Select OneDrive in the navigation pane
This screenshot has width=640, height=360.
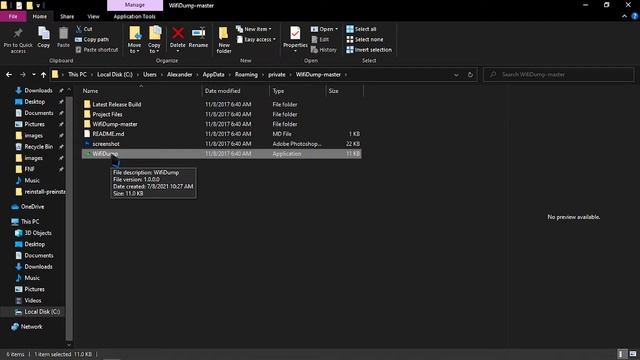tap(32, 207)
